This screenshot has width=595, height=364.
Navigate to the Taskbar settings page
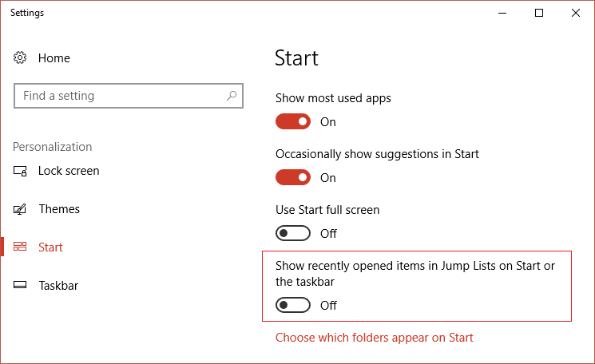(x=58, y=286)
